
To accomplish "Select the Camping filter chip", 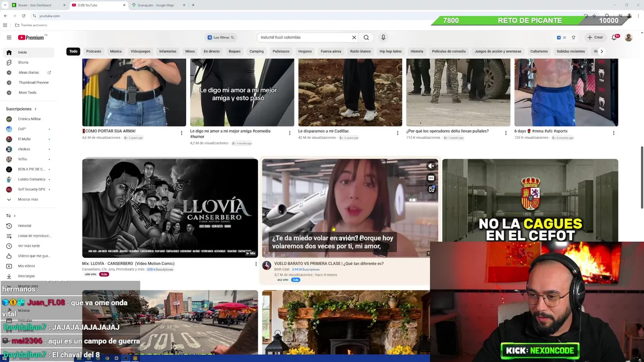I will tap(257, 51).
